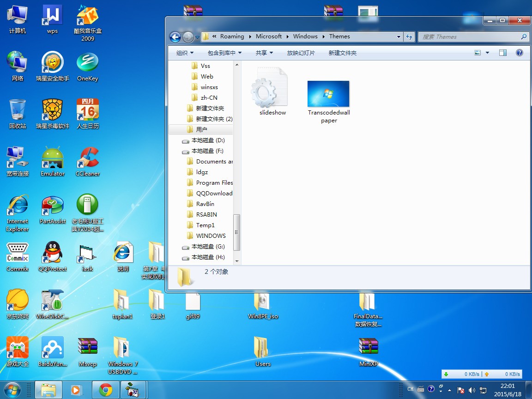Launch the wps desktop shortcut
The image size is (532, 399).
pos(52,19)
